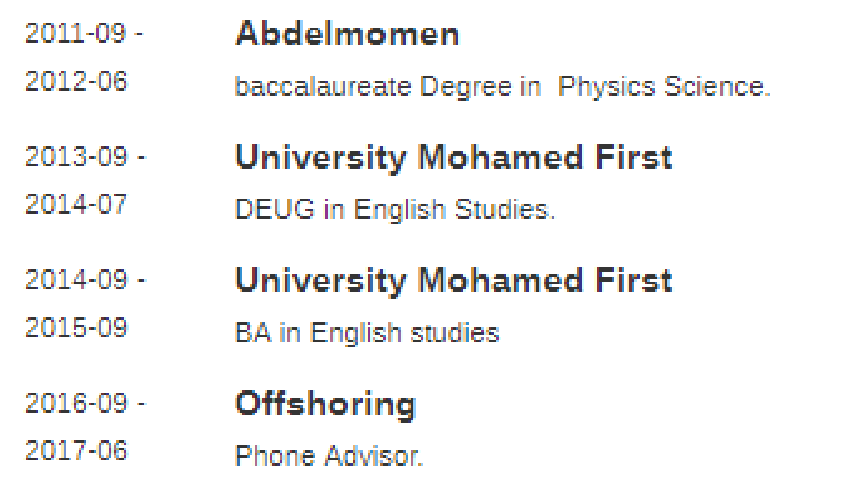Select the BA in English studies line
The width and height of the screenshot is (851, 490).
(366, 333)
